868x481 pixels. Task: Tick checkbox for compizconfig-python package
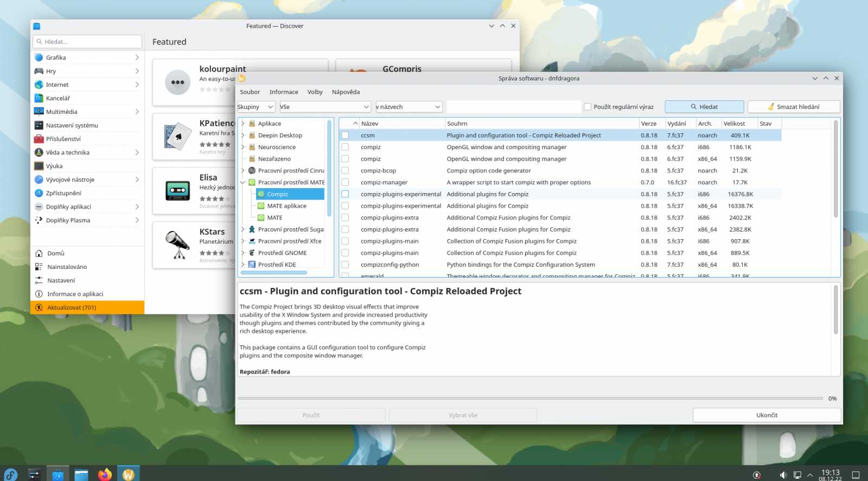click(345, 265)
